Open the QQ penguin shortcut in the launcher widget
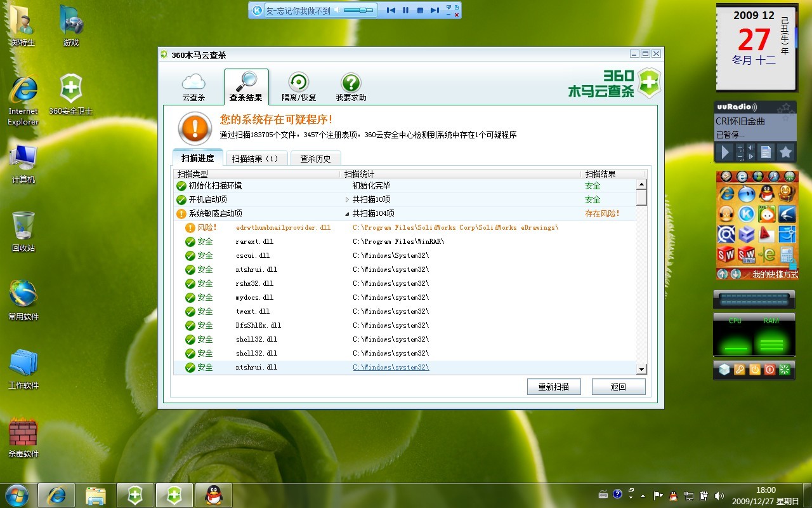The width and height of the screenshot is (812, 508). tap(767, 193)
